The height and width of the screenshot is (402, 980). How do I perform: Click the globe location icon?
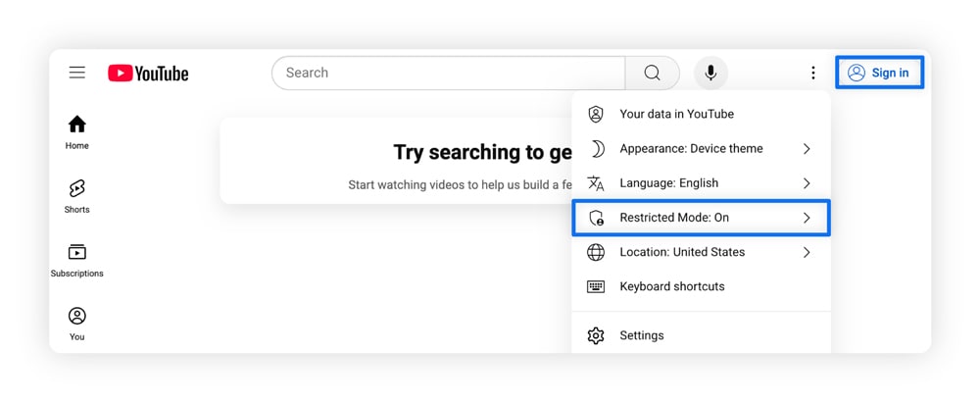click(x=596, y=252)
